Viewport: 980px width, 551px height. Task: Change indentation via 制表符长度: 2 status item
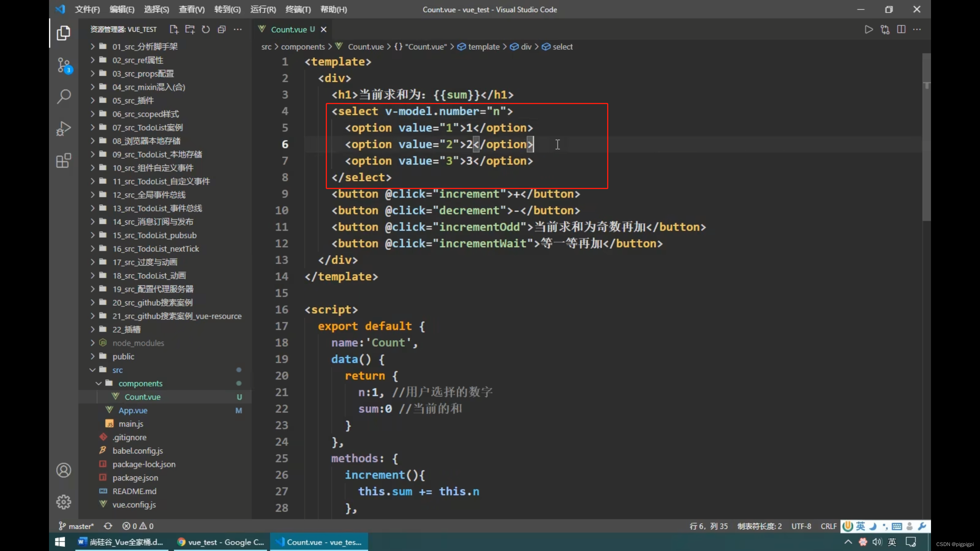click(759, 526)
